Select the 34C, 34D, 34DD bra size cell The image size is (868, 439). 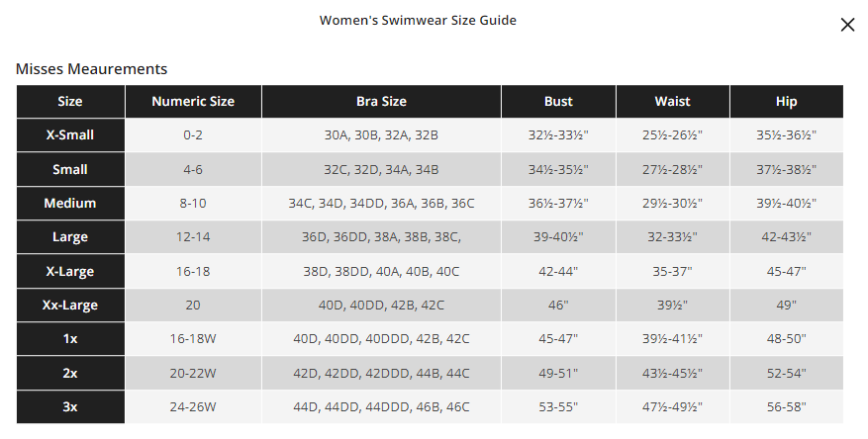point(381,204)
